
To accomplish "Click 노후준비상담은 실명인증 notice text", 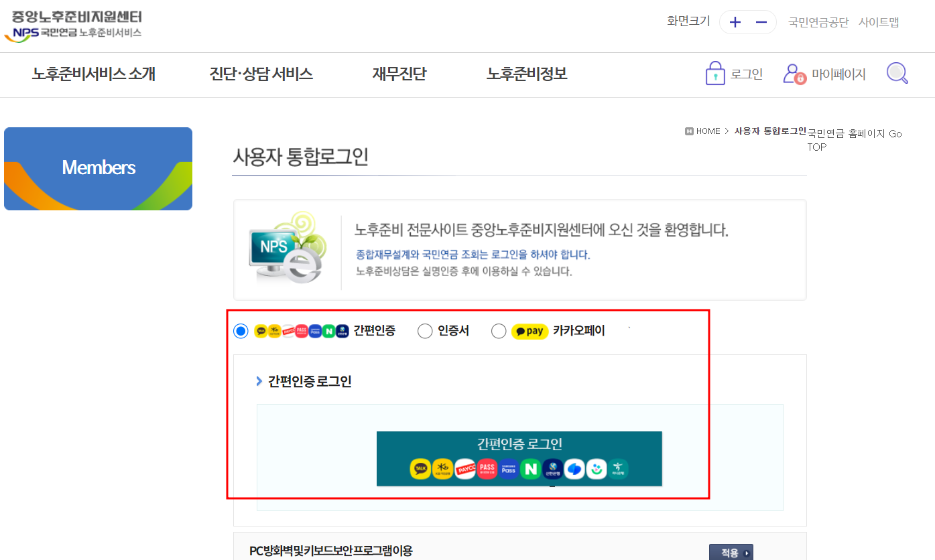I will click(464, 271).
